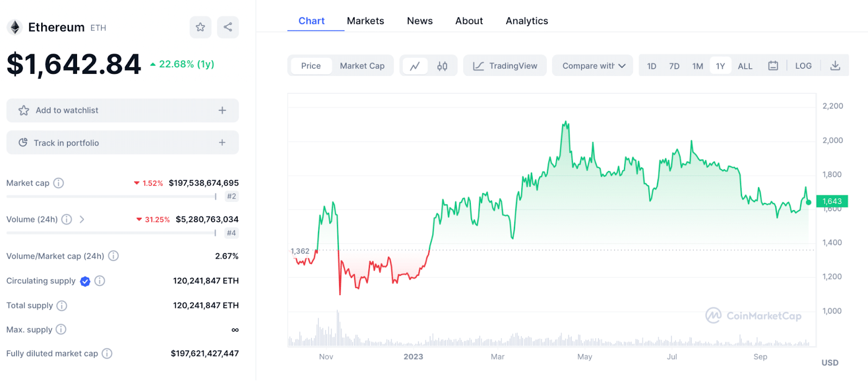Switch chart to candlestick view
This screenshot has height=381, width=868.
click(442, 65)
